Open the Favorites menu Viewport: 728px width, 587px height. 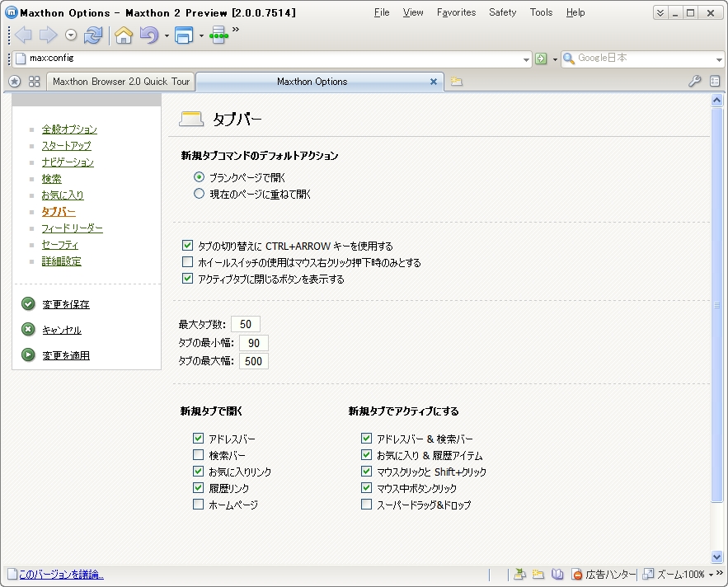457,12
